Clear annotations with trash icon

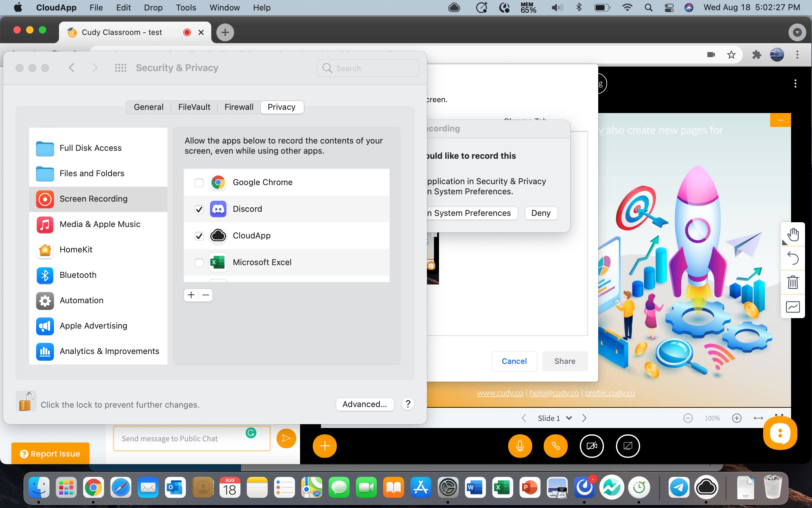[x=793, y=282]
